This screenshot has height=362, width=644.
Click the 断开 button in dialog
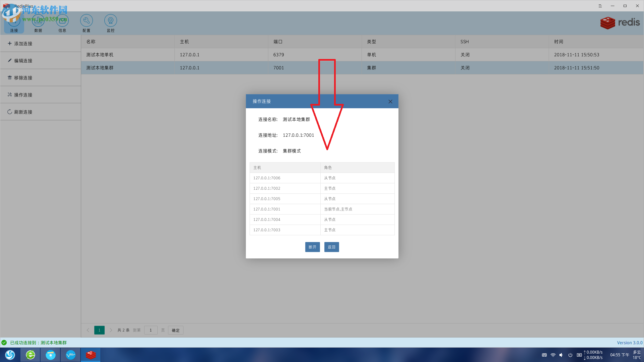(x=312, y=247)
